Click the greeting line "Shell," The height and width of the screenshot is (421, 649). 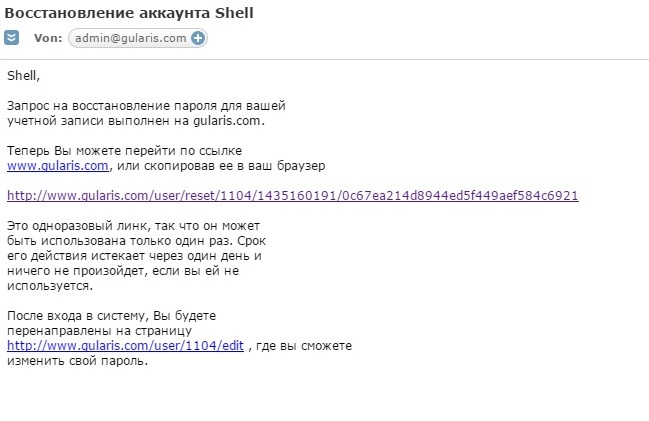pos(23,75)
